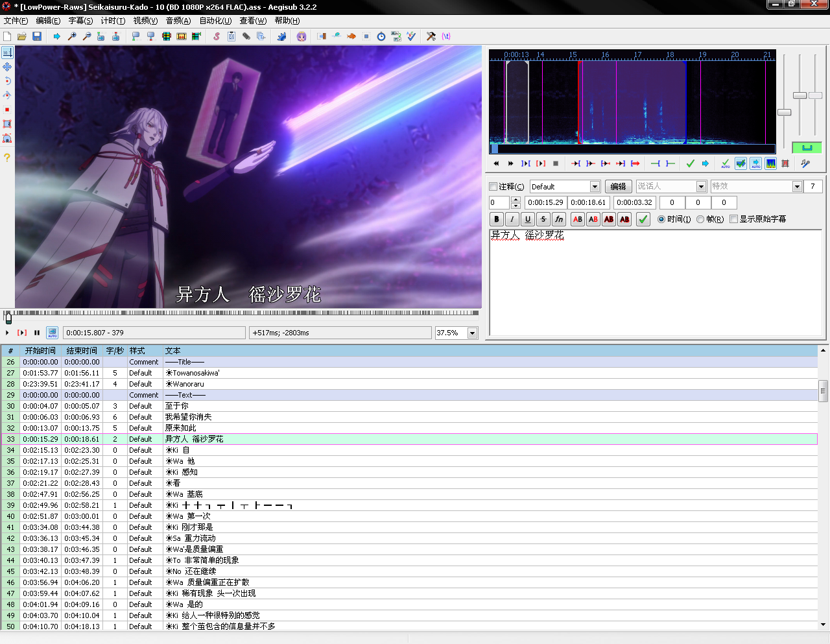This screenshot has width=830, height=644.
Task: Pause video playback
Action: pos(37,333)
